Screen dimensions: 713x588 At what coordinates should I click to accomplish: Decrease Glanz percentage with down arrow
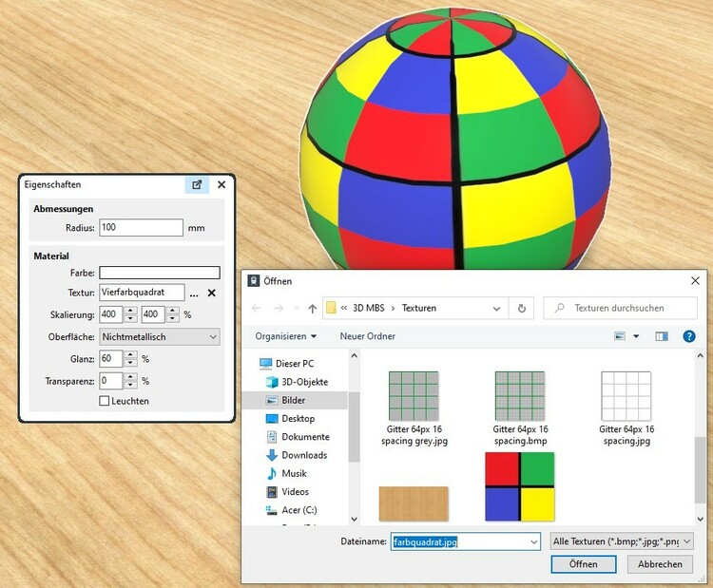coord(130,362)
